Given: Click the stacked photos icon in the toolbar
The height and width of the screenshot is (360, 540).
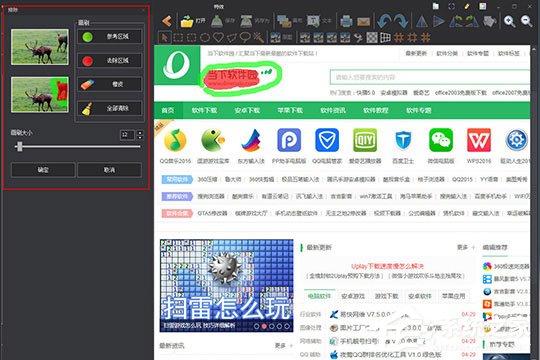Looking at the screenshot, I should (284, 21).
